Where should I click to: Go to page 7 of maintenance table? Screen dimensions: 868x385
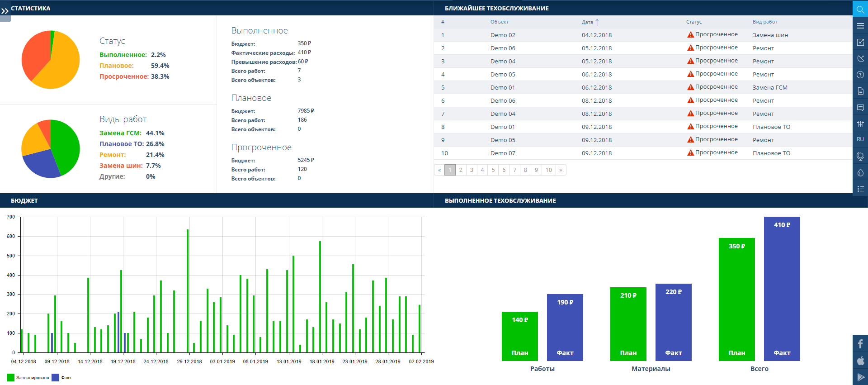[514, 170]
